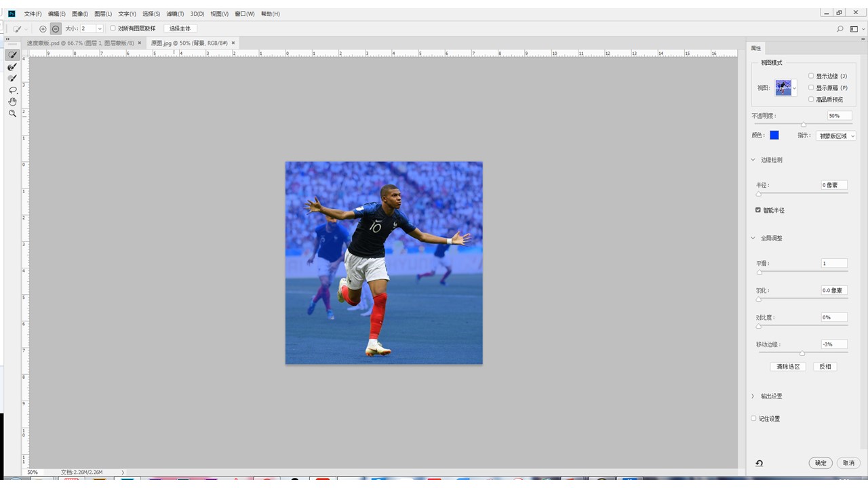Screen dimensions: 868x488
Task: Choose the Lasso tool
Action: click(x=12, y=90)
